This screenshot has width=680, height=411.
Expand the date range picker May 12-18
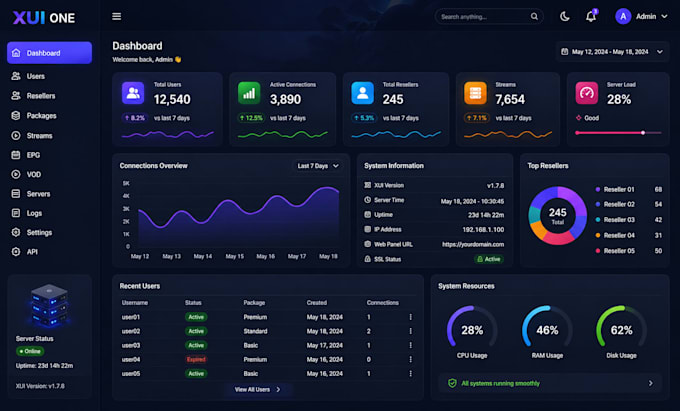[612, 52]
